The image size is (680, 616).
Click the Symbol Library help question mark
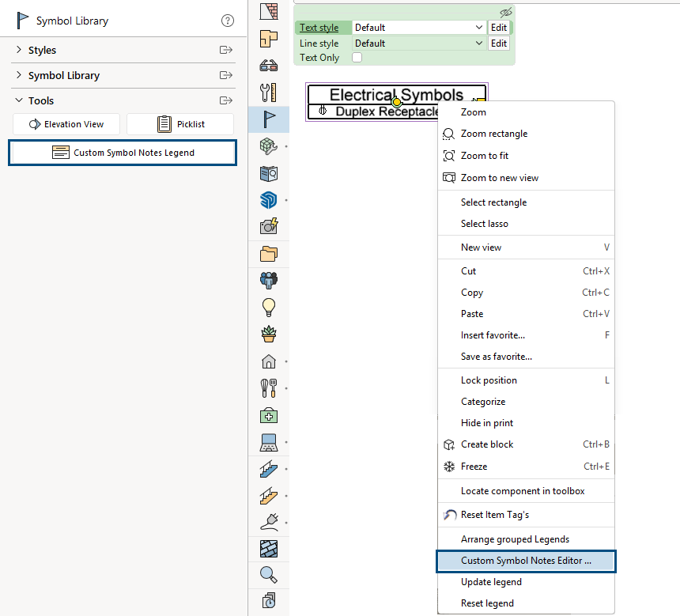point(227,21)
